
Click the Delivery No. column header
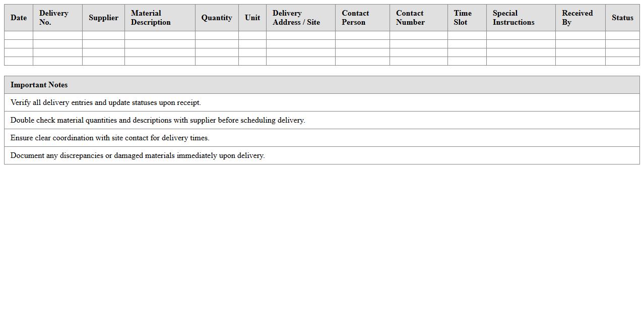point(53,18)
